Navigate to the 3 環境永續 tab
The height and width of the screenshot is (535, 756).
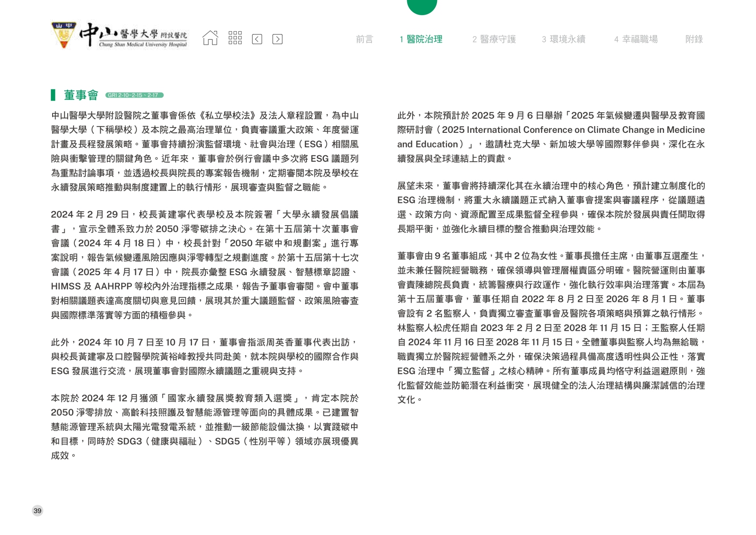pyautogui.click(x=563, y=39)
